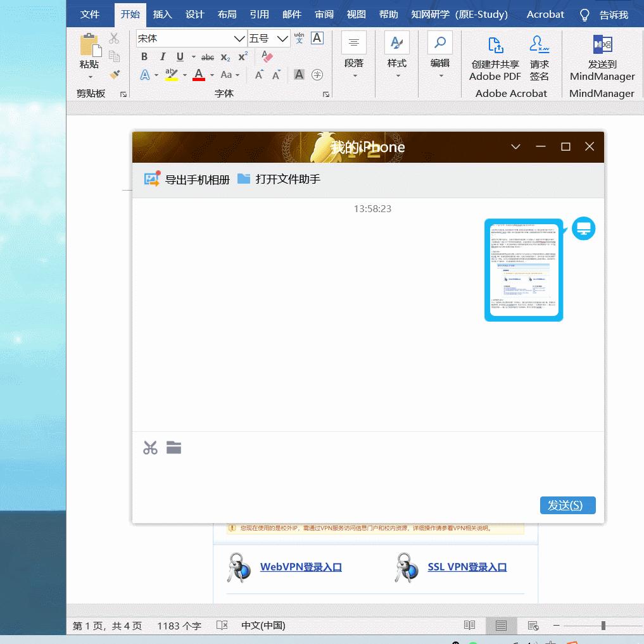Click the 发送(S) send button
The width and height of the screenshot is (644, 644).
[567, 505]
